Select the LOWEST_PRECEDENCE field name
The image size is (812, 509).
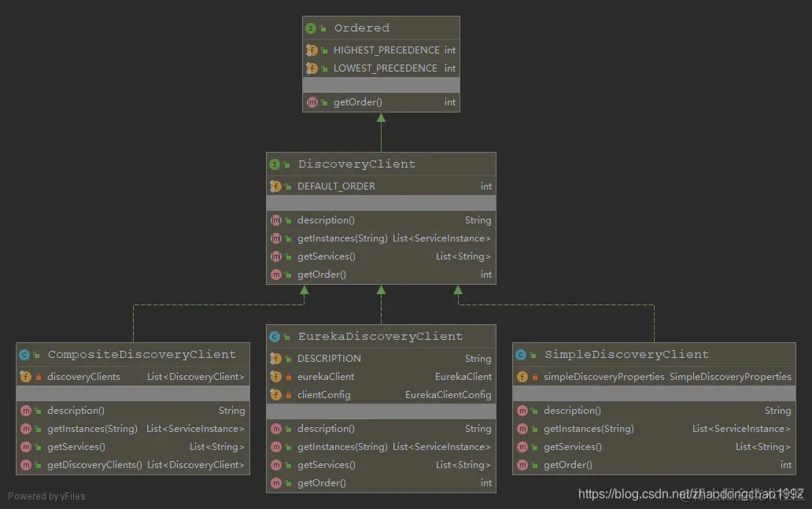point(386,68)
